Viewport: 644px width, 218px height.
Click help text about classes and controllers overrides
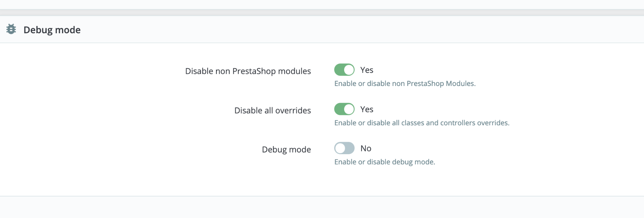tap(422, 123)
